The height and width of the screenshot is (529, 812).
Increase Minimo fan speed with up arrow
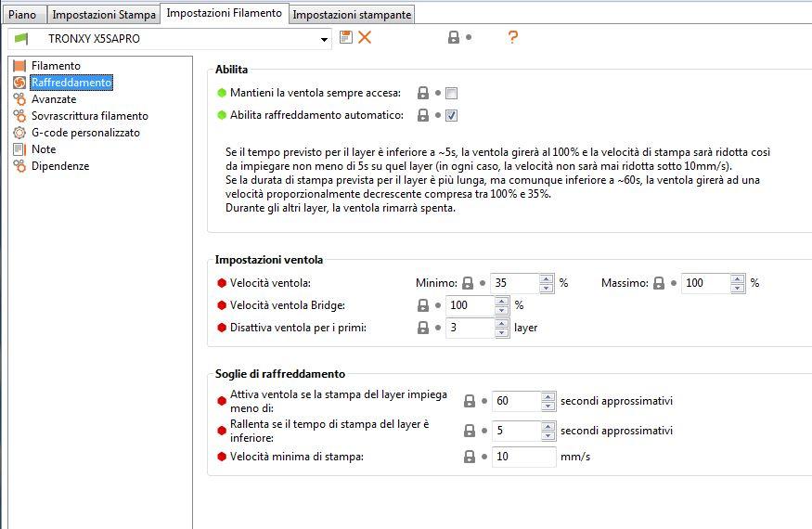pos(547,278)
